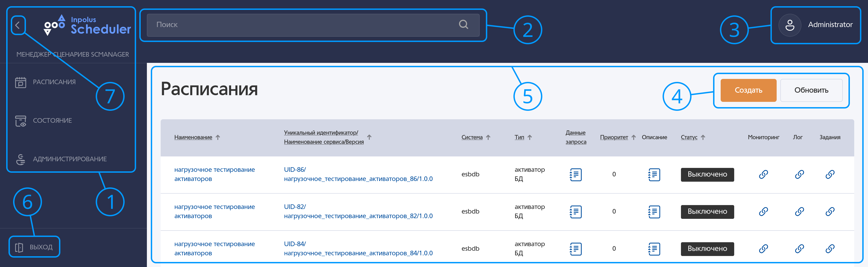This screenshot has width=868, height=267.
Task: Open log link icon for UID-82
Action: (x=799, y=211)
